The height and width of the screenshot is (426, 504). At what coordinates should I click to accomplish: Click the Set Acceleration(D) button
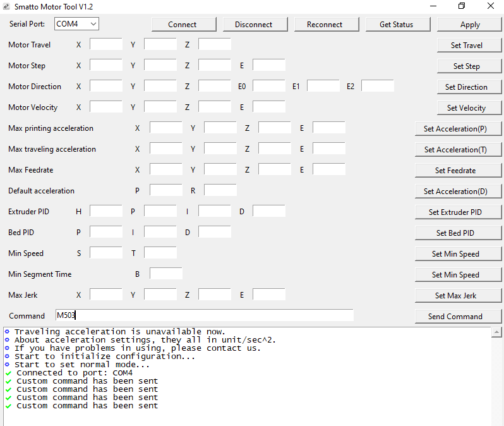pos(459,192)
